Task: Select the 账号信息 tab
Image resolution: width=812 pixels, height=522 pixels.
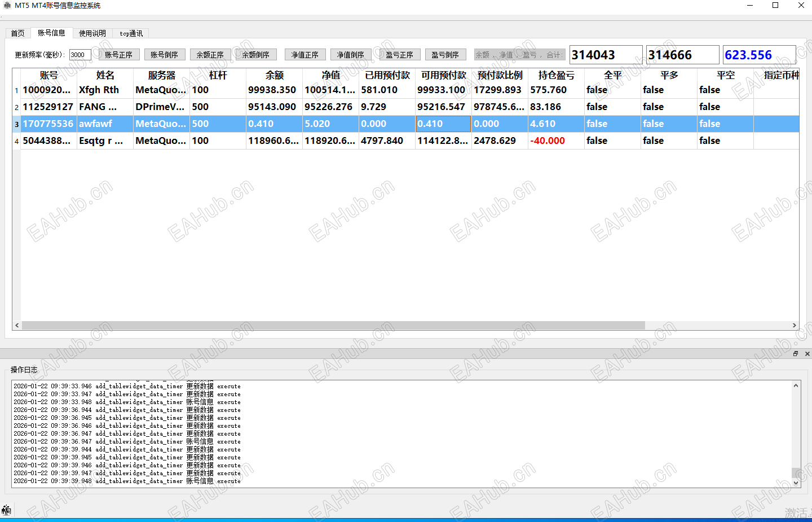Action: (51, 33)
